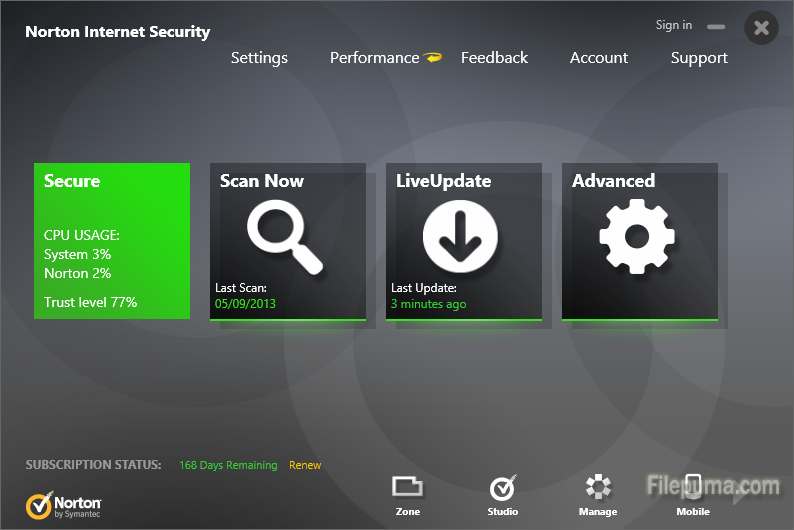Click the 168 Days Remaining text
The width and height of the screenshot is (794, 530).
coord(228,465)
